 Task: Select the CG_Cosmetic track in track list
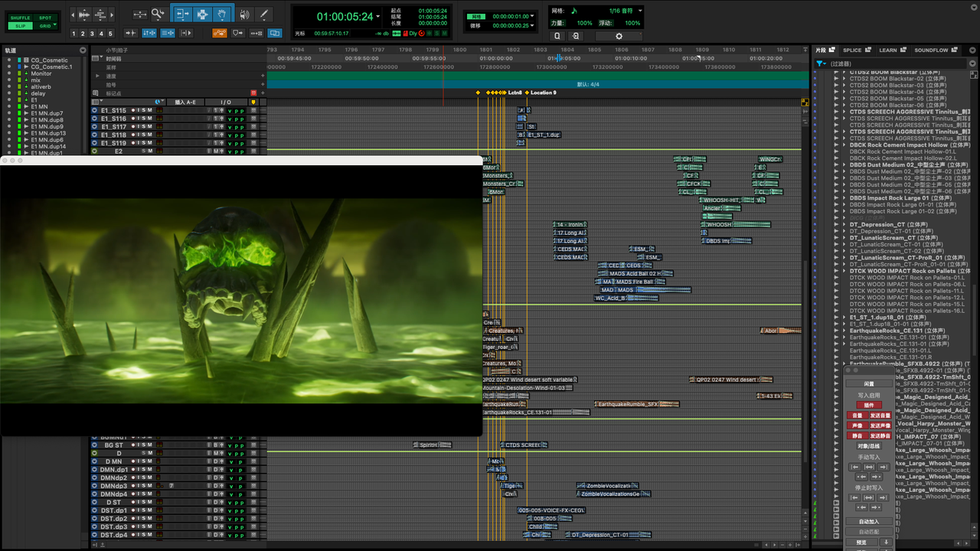(49, 60)
